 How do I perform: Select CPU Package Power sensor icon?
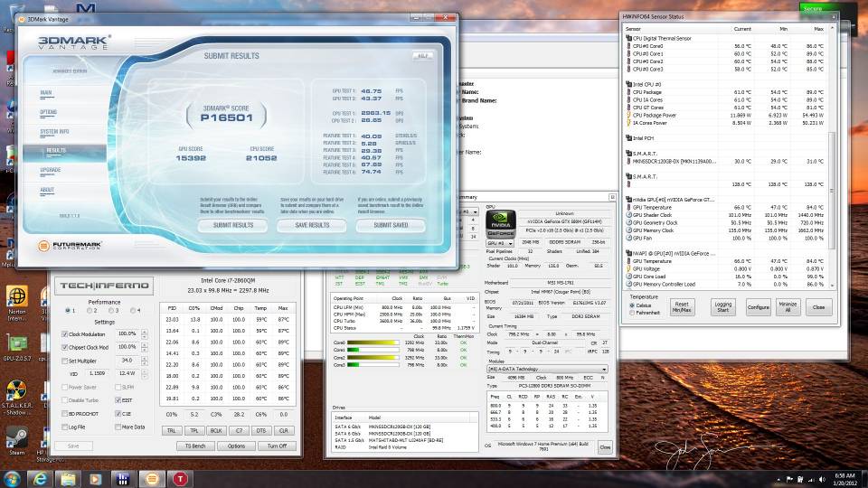pos(629,115)
